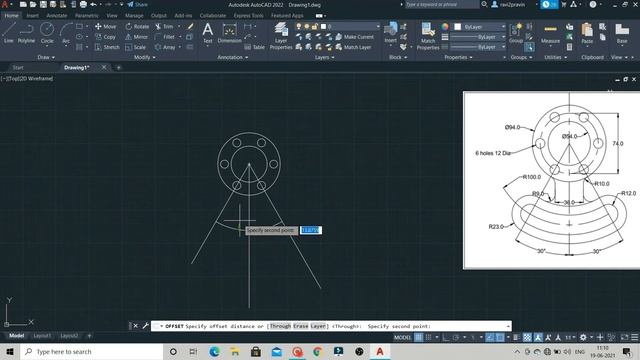Expand the Modify panel
Viewport: 640px width, 360px height.
144,57
